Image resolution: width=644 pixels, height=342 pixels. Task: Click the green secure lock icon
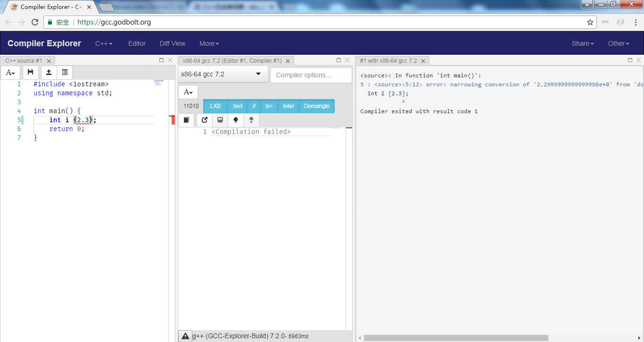[x=50, y=22]
